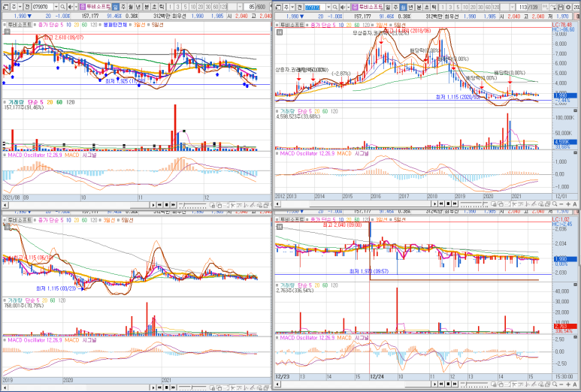Screen dimensions: 581x392
Task: Open interval dropdown after 120 in top-right chart
Action: (513, 7)
